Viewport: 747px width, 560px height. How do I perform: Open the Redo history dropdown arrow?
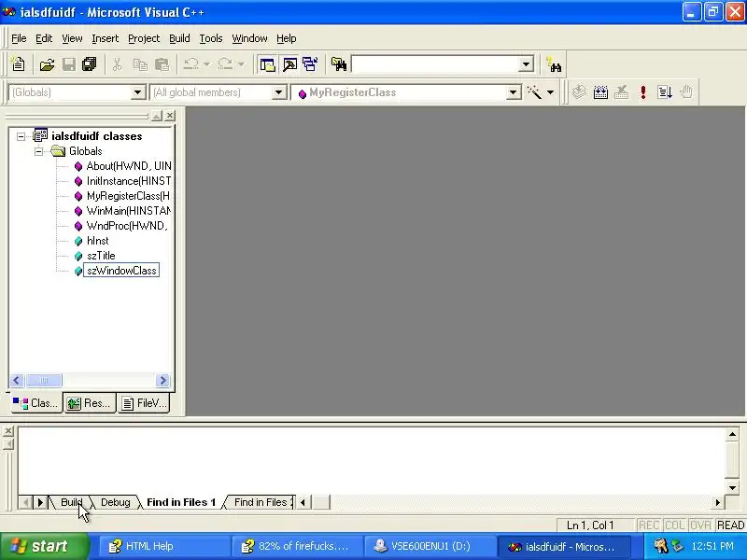pos(241,64)
